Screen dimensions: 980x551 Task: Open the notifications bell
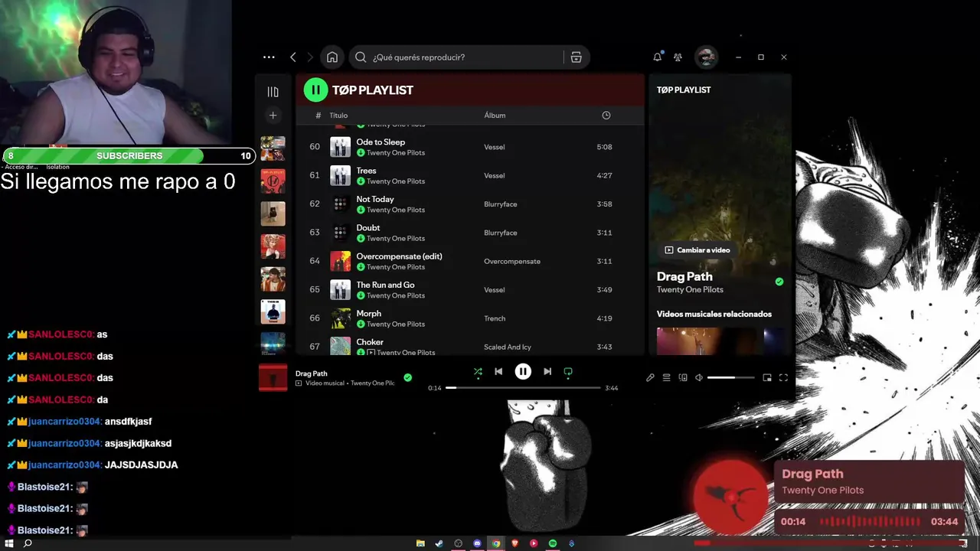point(657,57)
